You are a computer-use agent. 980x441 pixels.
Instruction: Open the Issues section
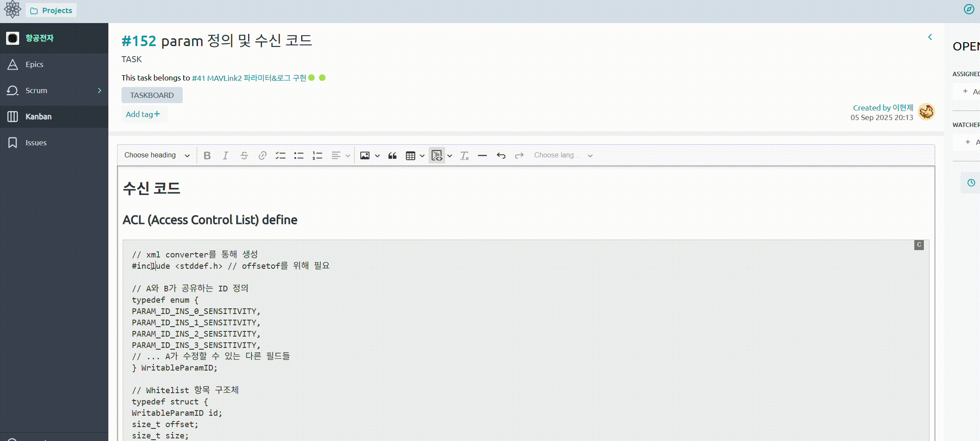click(x=35, y=142)
